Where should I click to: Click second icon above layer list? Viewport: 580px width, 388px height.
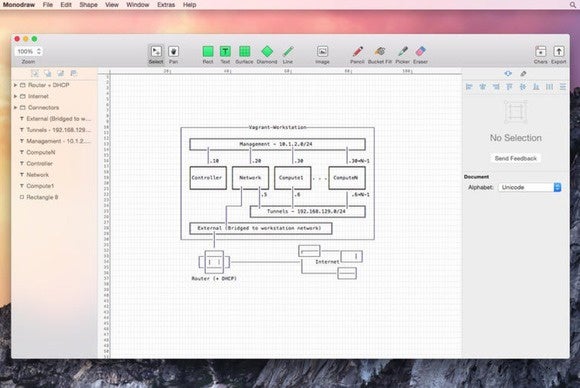pos(48,73)
